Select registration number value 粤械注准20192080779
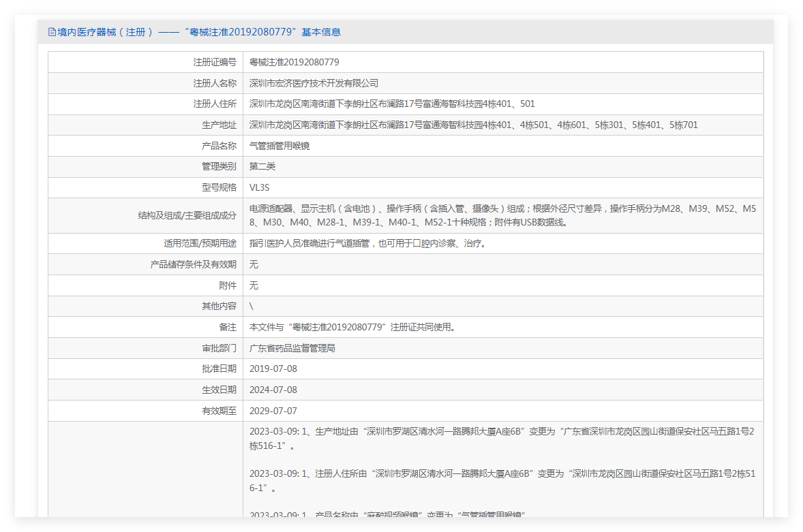This screenshot has height=532, width=803. 294,63
